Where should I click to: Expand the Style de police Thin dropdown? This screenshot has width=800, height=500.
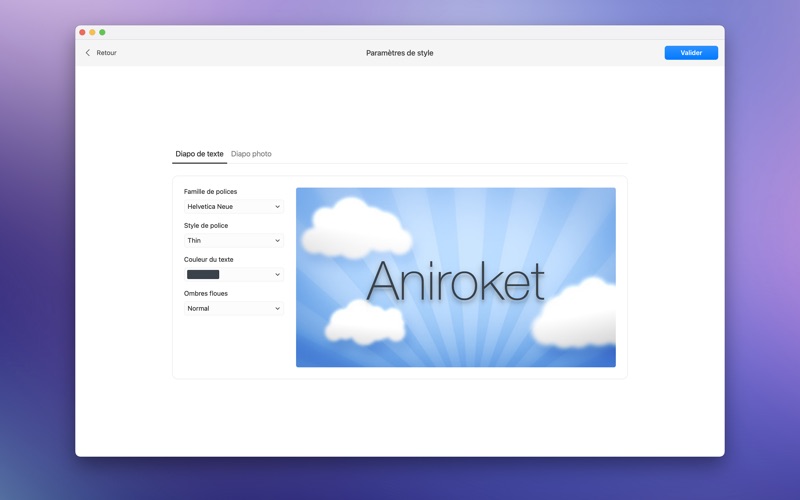[x=234, y=240]
